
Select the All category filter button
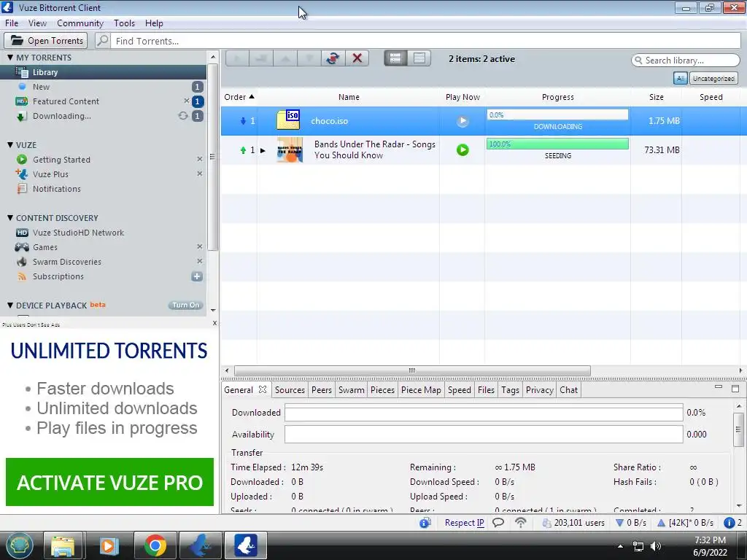680,79
